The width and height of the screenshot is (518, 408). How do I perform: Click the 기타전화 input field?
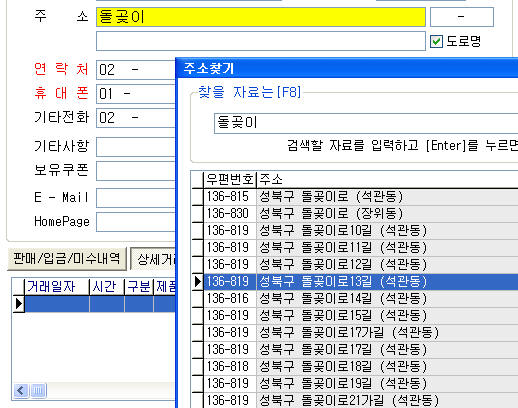coord(136,118)
